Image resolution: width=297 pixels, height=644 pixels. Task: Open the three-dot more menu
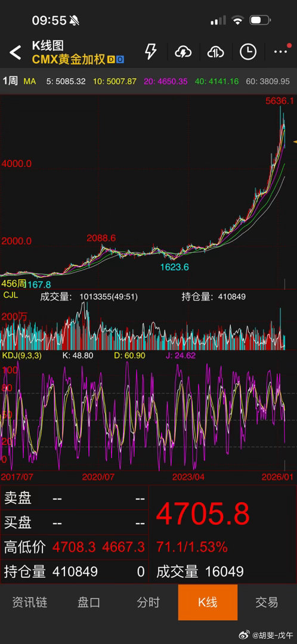280,52
